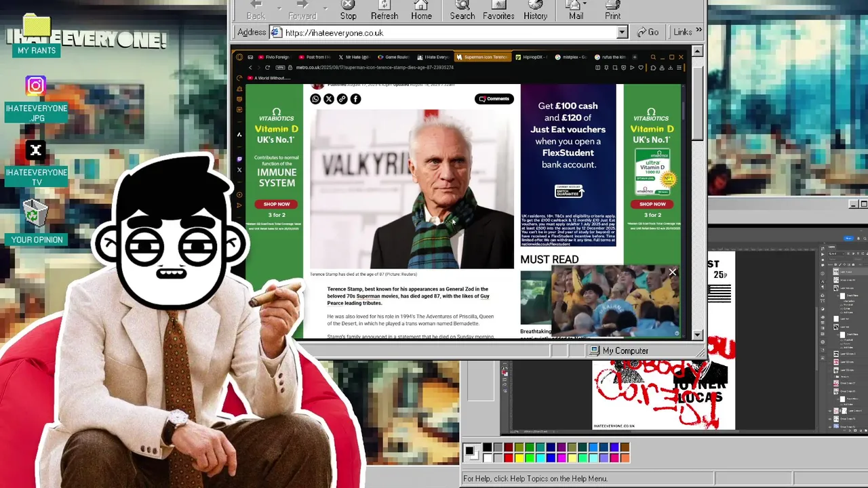Switch to the Mr Hate X tab
The width and height of the screenshot is (868, 488).
pyautogui.click(x=354, y=57)
